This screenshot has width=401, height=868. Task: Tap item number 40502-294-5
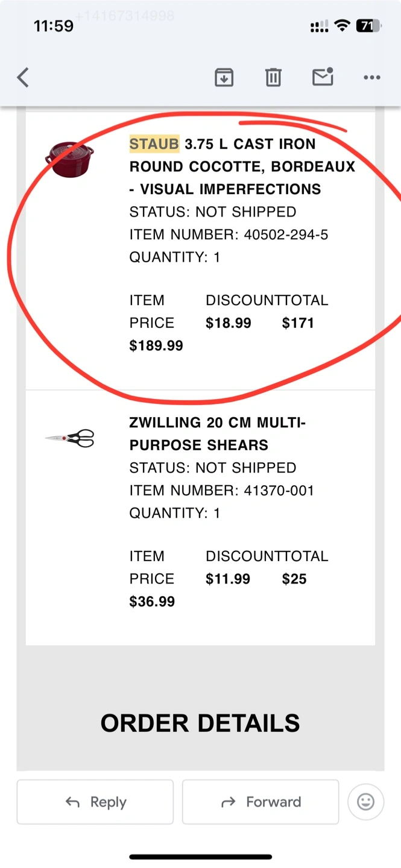pyautogui.click(x=286, y=234)
